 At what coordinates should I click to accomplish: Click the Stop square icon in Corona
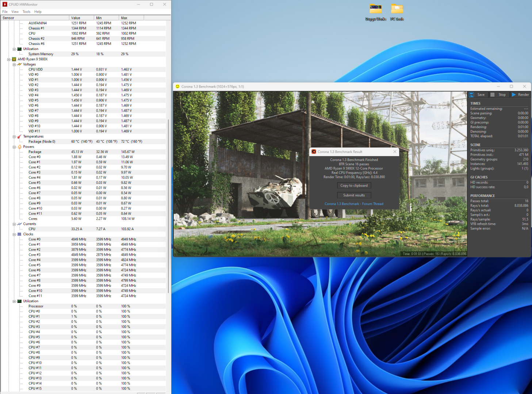pos(492,94)
